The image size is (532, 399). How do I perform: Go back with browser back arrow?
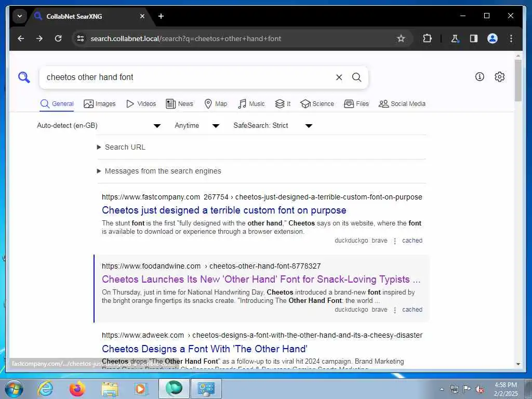(x=21, y=38)
